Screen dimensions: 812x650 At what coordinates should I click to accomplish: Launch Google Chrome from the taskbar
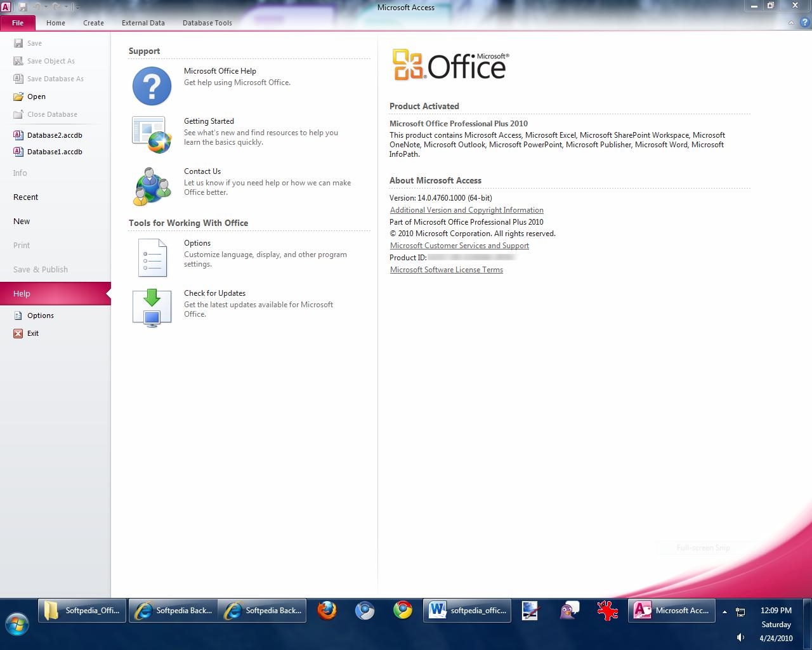point(402,611)
